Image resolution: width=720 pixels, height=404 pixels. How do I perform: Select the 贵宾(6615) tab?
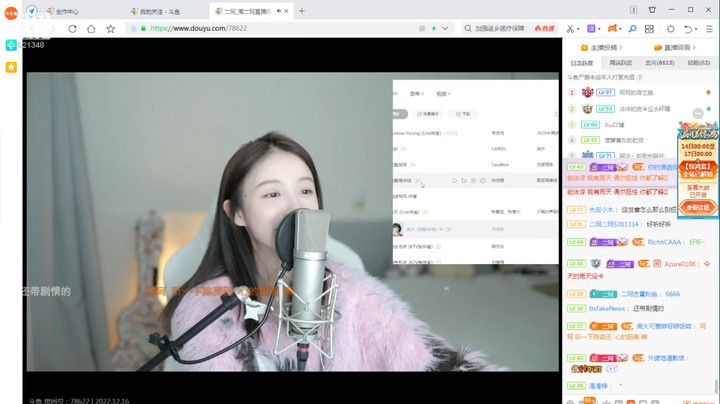[x=659, y=63]
